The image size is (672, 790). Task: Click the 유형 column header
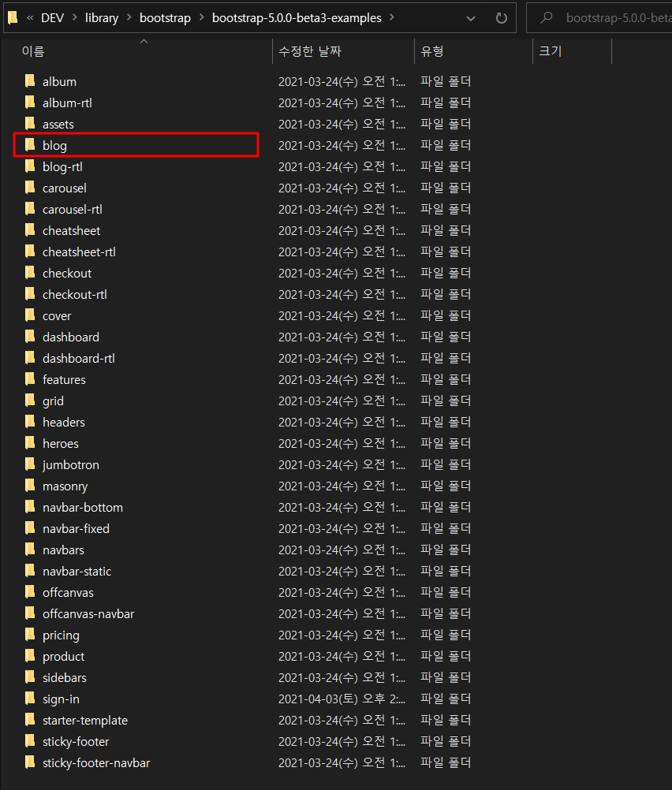pos(432,51)
